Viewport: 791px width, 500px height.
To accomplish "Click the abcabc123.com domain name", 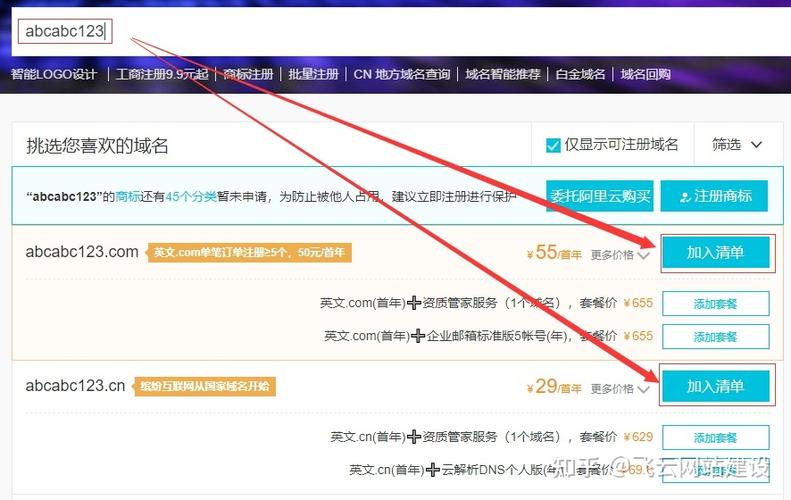I will coord(82,252).
